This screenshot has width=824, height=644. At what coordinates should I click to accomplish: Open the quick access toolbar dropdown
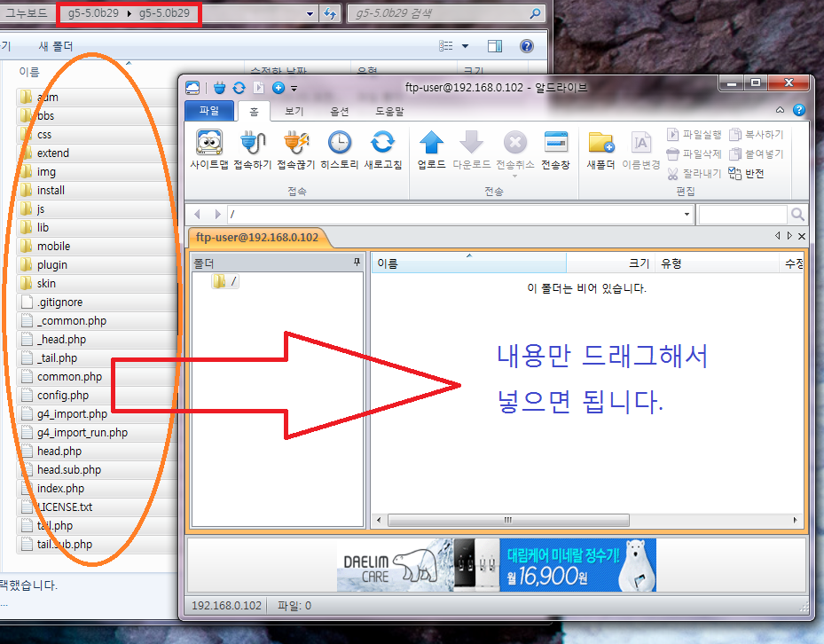(294, 88)
